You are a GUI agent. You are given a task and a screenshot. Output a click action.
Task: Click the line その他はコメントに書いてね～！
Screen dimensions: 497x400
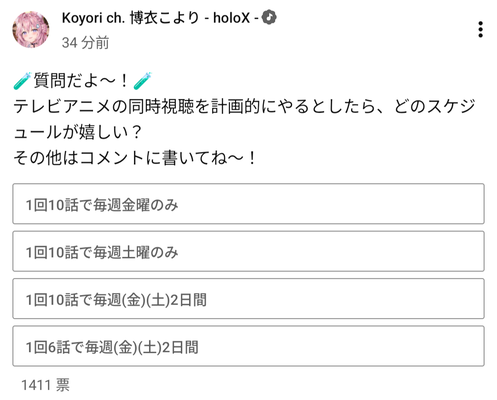135,158
